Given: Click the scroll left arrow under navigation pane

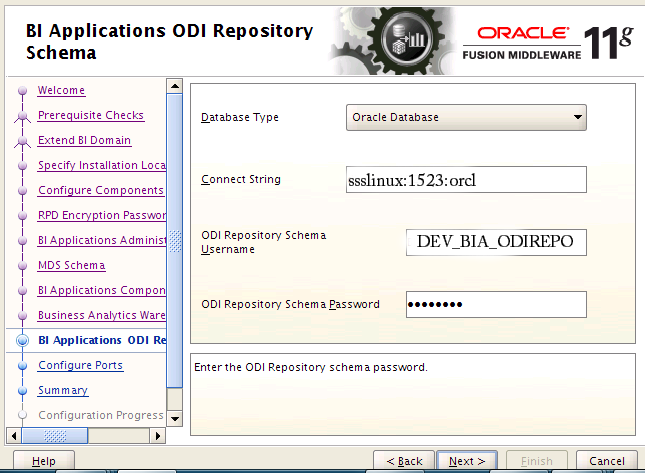Looking at the screenshot, I should point(14,436).
